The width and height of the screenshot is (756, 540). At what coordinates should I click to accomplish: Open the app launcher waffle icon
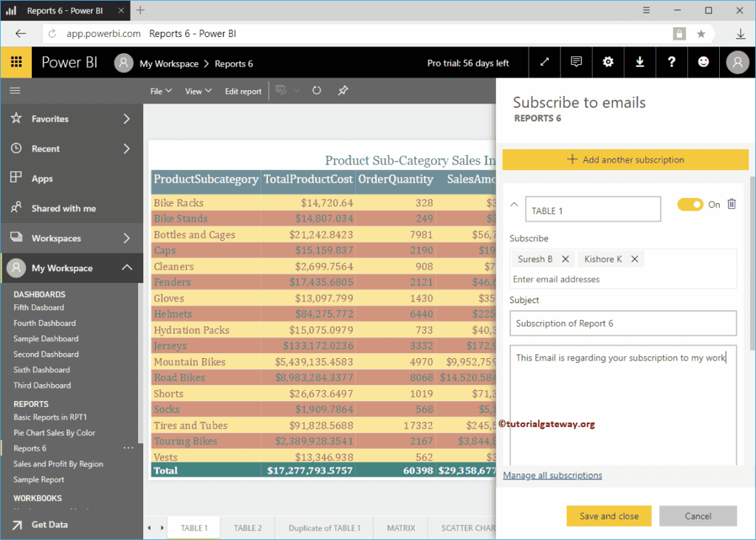point(16,63)
